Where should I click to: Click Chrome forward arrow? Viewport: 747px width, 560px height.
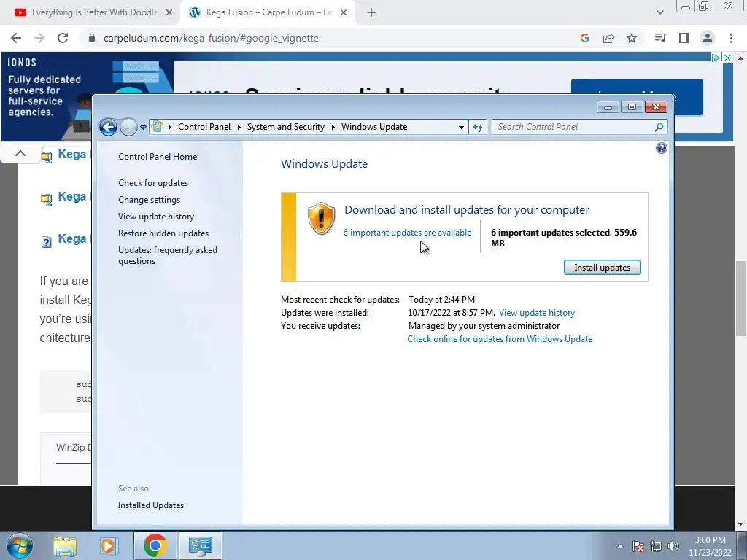tap(39, 38)
